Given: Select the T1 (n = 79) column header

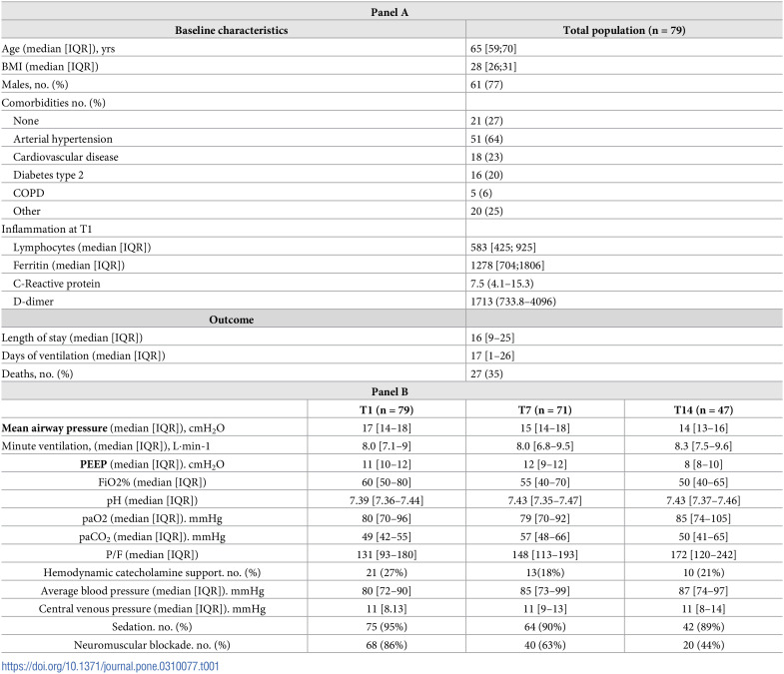Looking at the screenshot, I should coord(387,410).
